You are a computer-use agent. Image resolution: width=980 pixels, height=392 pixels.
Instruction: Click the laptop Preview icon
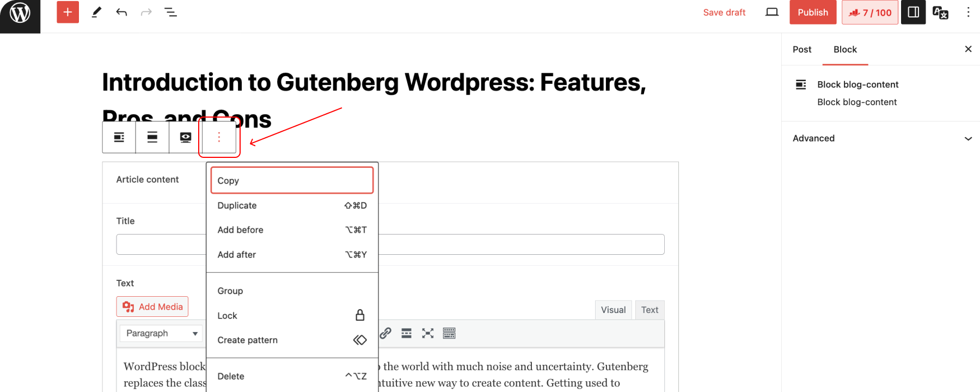(771, 12)
